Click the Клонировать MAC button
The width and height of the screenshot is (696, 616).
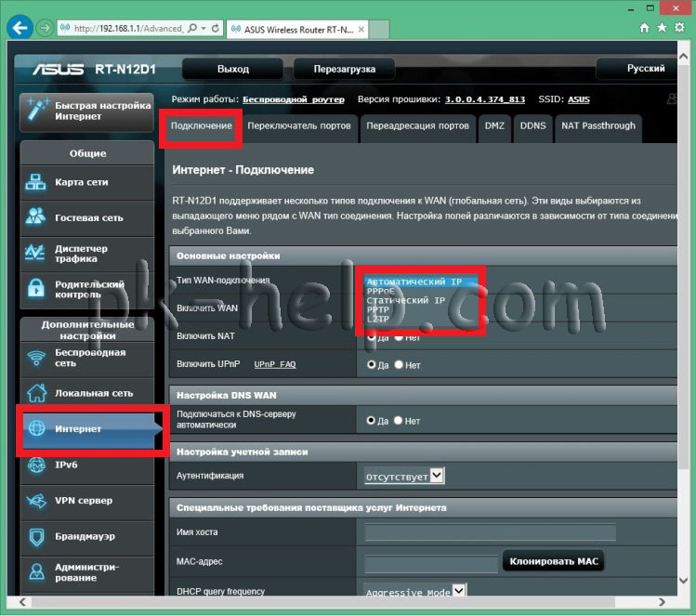554,561
